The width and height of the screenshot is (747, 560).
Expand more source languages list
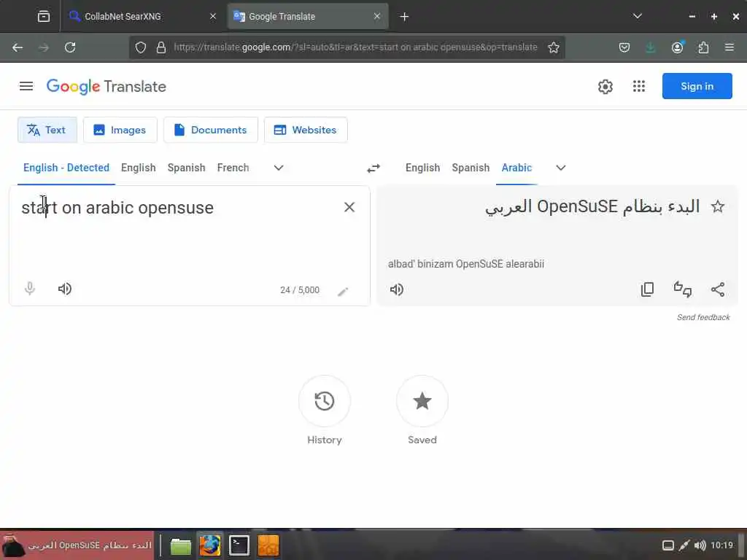[x=279, y=168]
